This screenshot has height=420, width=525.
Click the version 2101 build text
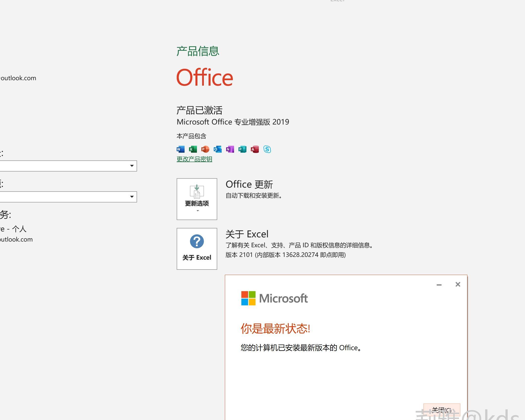click(x=286, y=255)
